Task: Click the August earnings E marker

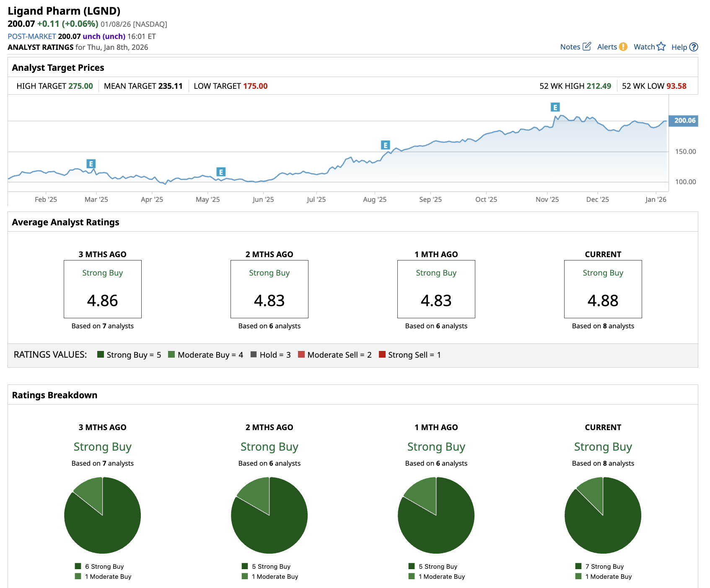Action: (385, 145)
